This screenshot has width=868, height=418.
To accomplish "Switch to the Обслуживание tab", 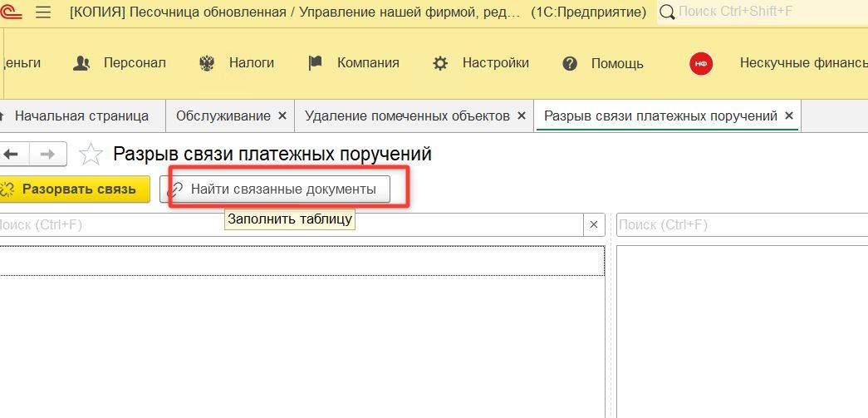I will pos(223,116).
